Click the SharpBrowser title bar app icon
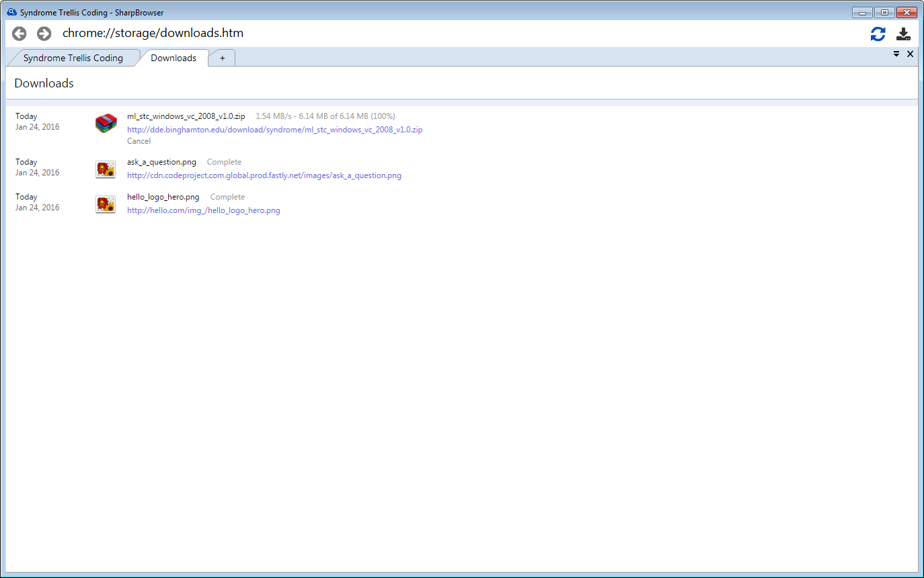The image size is (924, 578). (x=11, y=12)
